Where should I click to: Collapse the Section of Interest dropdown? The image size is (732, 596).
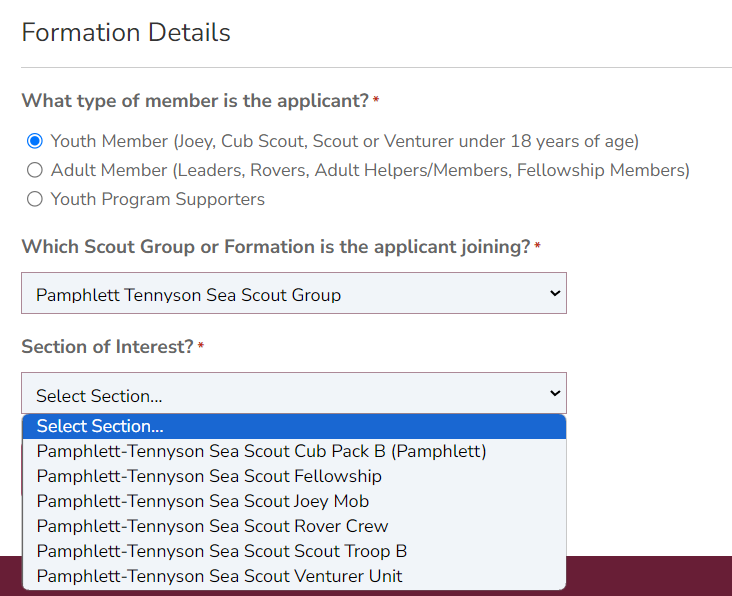click(x=294, y=393)
